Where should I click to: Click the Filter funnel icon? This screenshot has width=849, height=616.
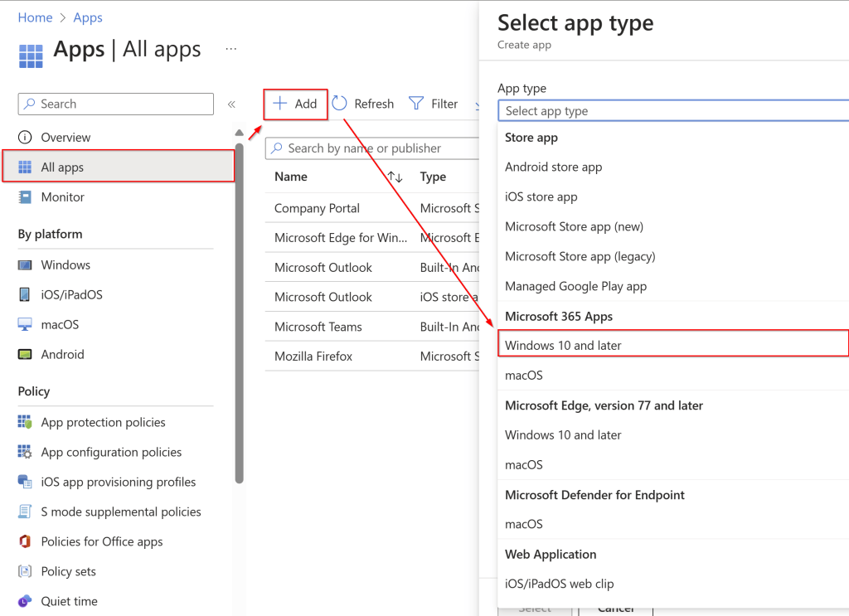point(416,104)
